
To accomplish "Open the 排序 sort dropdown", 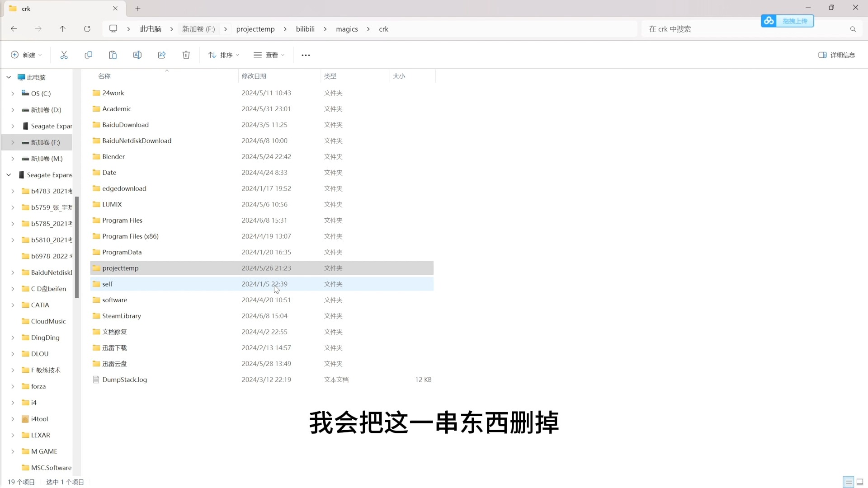I will [223, 55].
